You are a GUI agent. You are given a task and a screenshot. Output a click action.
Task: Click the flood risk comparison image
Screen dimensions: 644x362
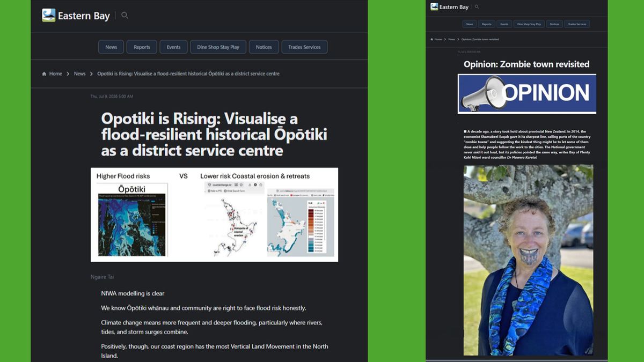(214, 215)
